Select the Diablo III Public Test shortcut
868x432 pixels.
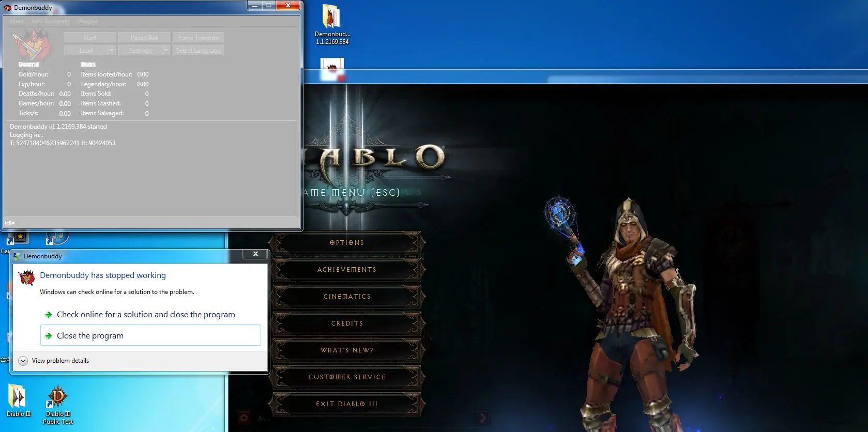coord(58,405)
